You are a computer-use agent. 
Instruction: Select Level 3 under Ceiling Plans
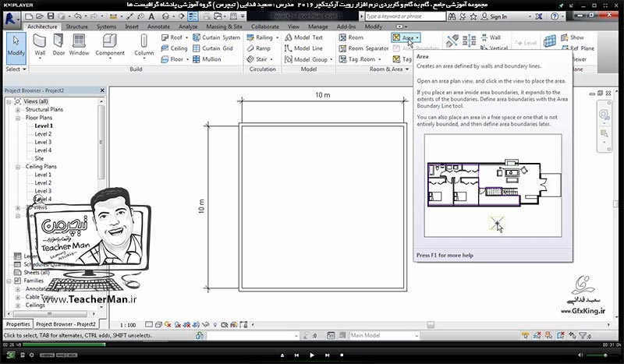click(x=43, y=191)
